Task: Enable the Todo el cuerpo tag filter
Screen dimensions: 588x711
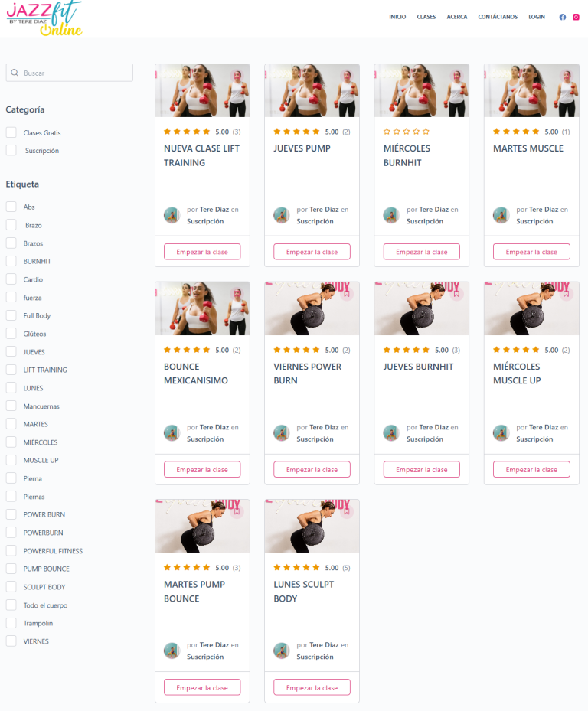Action: click(x=11, y=605)
